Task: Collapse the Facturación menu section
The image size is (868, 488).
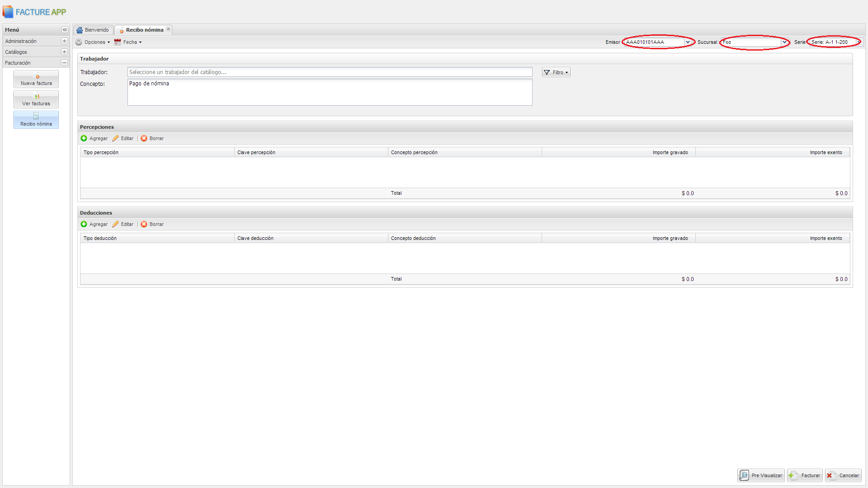Action: [64, 63]
